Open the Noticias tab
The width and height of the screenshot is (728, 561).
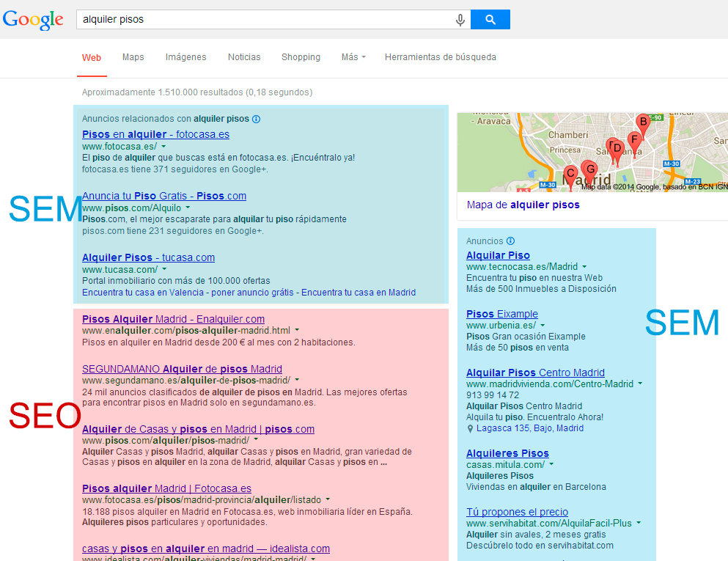(x=244, y=57)
